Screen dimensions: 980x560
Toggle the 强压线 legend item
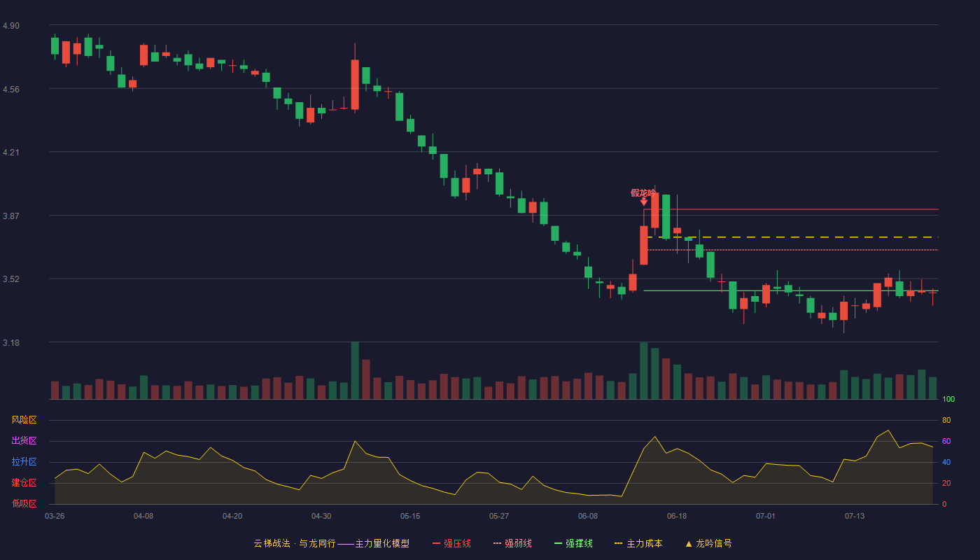(451, 543)
